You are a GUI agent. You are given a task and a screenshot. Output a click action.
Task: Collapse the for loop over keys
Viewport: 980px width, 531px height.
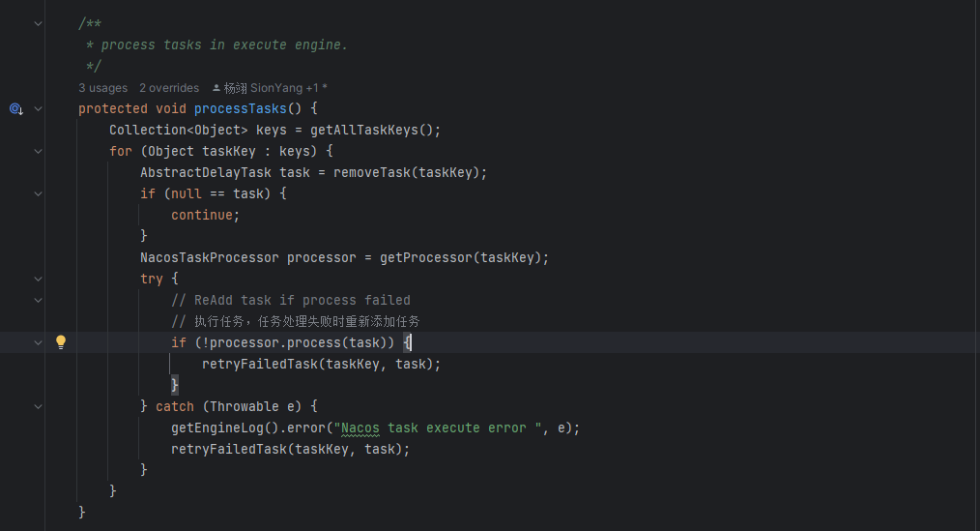[38, 151]
